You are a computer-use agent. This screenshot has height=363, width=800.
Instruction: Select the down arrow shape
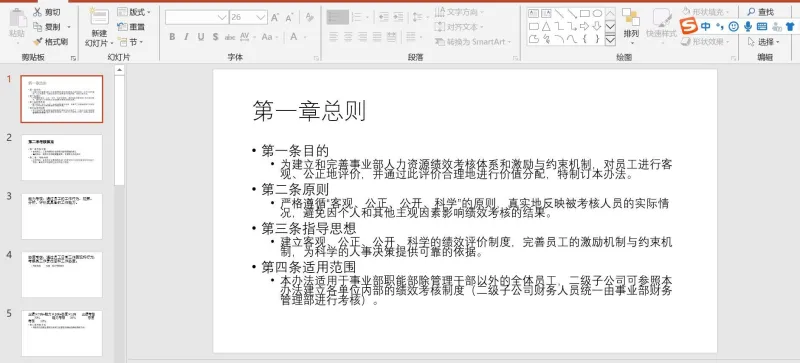[x=597, y=26]
